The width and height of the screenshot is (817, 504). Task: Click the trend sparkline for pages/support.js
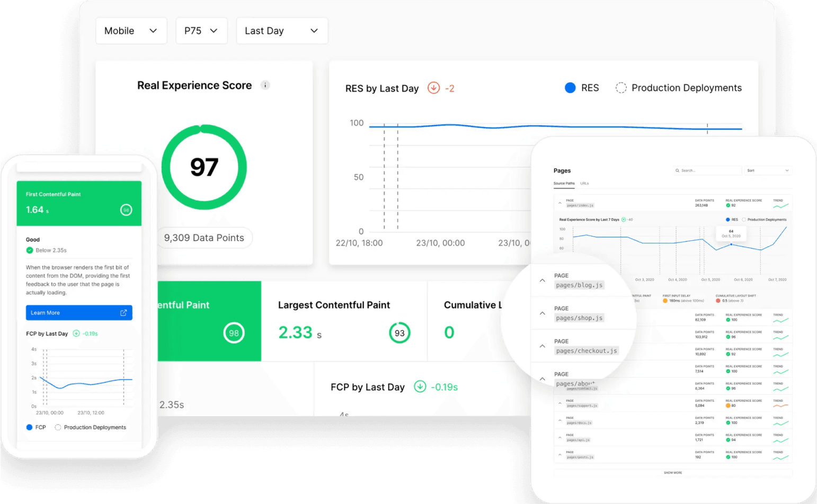tap(780, 406)
